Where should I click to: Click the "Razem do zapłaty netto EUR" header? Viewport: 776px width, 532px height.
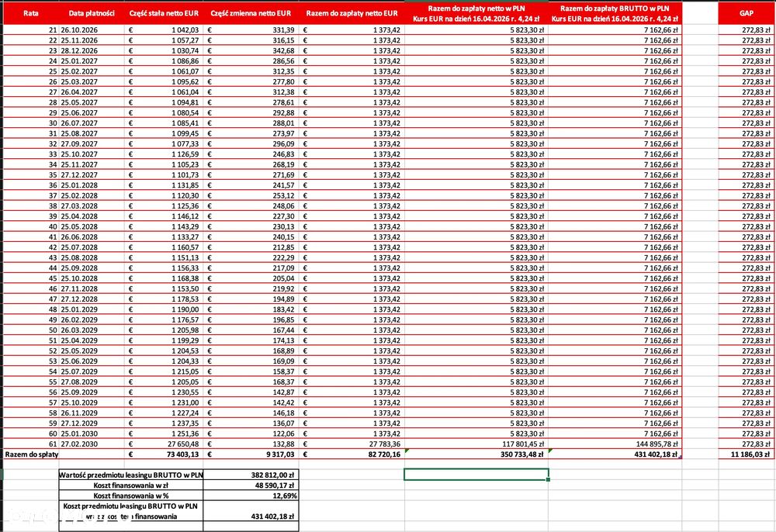coord(352,13)
